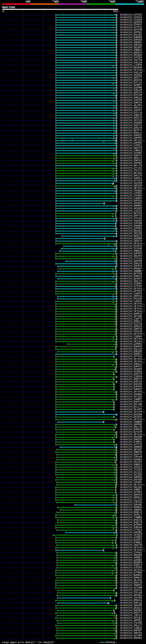Select the UniRef100_O82463 entry

tap(131, 75)
